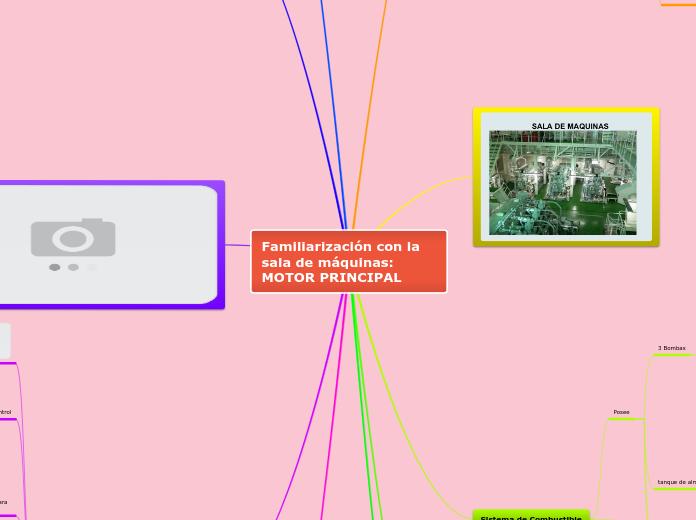Select the 'tanque de alm' subtopic
The height and width of the screenshot is (520, 696).
click(676, 482)
